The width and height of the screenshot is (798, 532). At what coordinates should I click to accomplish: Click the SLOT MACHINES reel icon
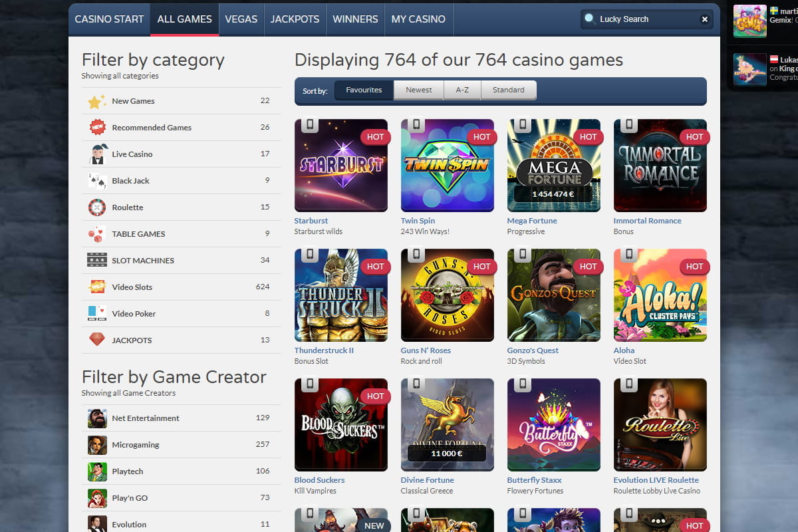97,260
